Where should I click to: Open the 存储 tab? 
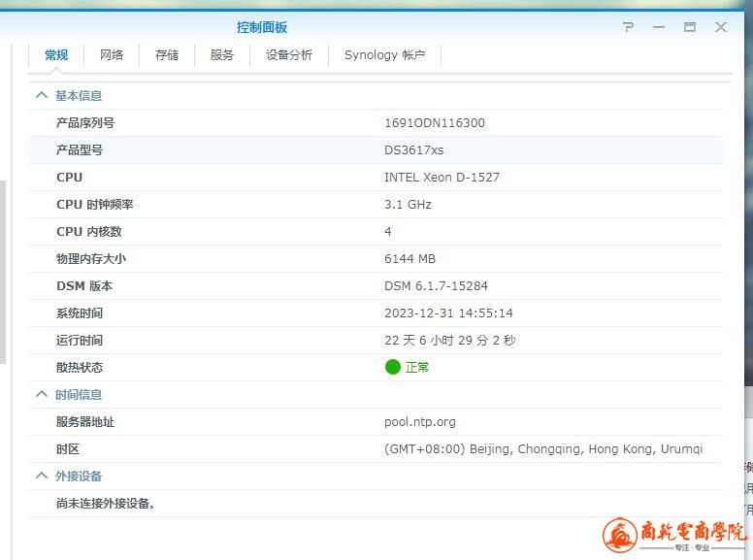[167, 55]
